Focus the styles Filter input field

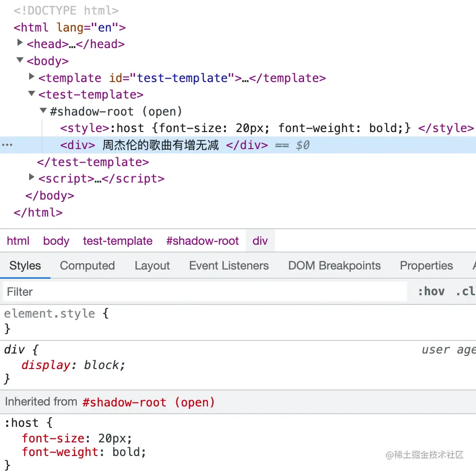pos(205,292)
